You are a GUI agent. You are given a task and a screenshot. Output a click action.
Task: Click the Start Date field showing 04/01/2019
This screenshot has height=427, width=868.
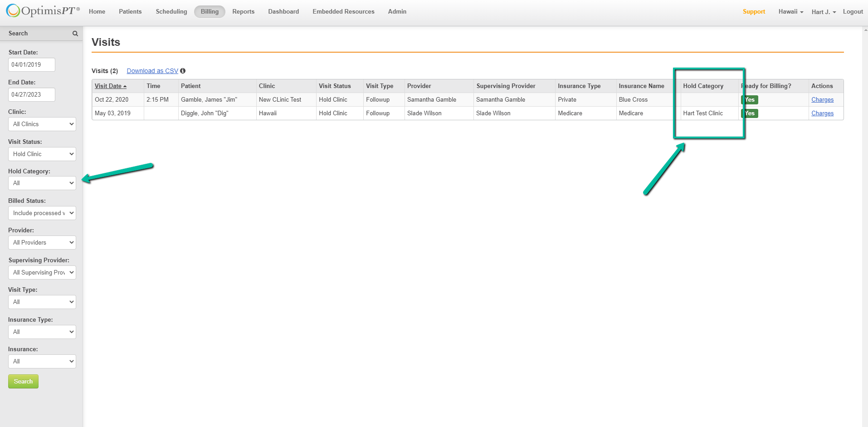point(31,64)
